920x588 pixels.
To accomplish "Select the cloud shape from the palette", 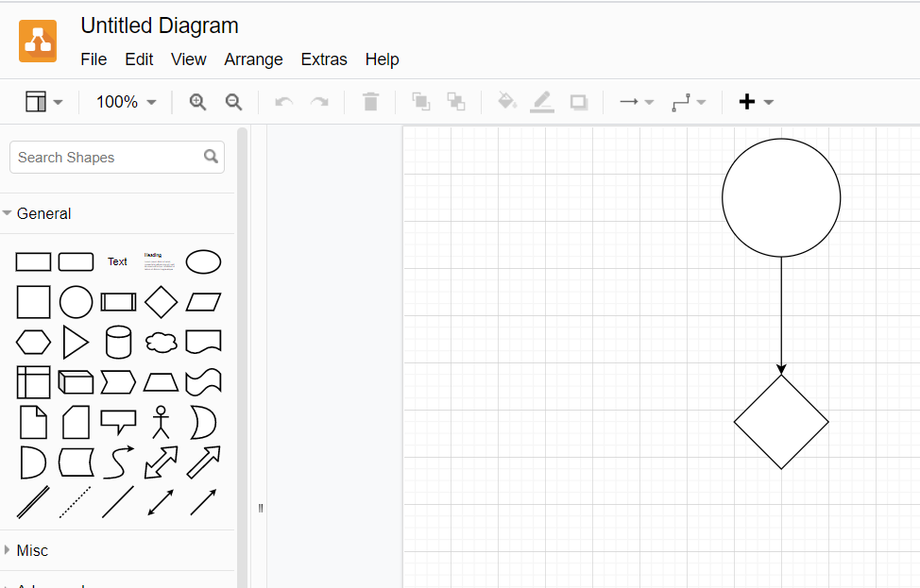I will 161,343.
